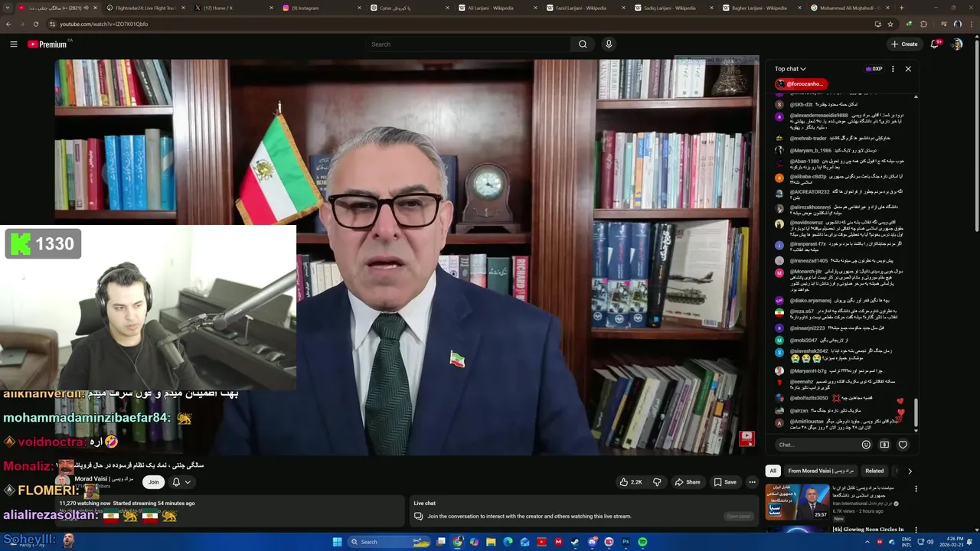
Task: Open the Iran International video thumbnail
Action: [x=798, y=501]
